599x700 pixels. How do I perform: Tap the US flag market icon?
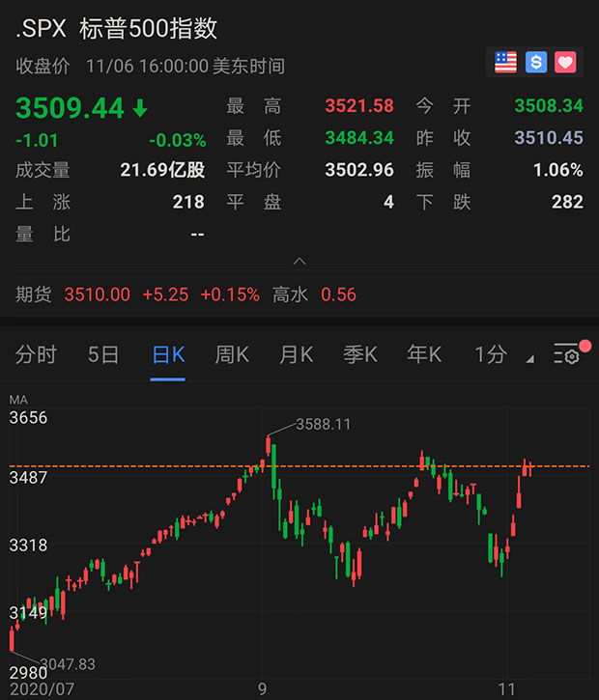505,62
